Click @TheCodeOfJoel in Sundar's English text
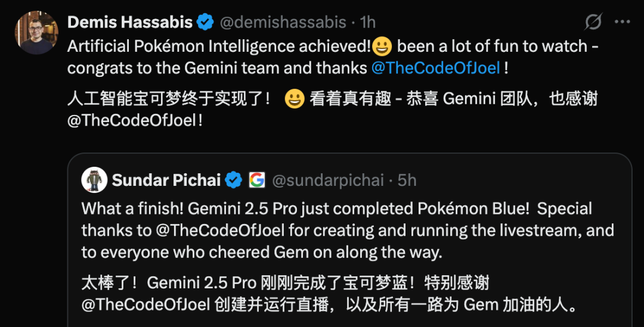644x327 pixels. pyautogui.click(x=220, y=230)
